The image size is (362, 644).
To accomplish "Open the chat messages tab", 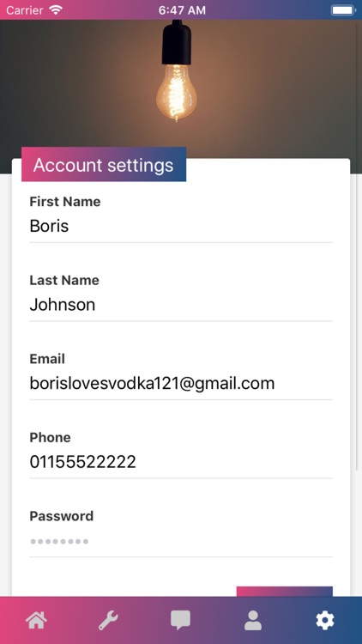I will 181,620.
